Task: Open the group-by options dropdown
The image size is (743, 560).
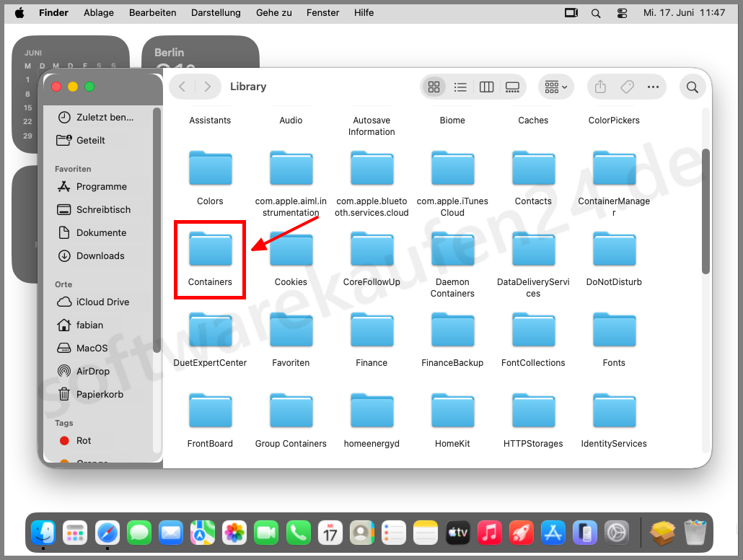Action: (556, 87)
